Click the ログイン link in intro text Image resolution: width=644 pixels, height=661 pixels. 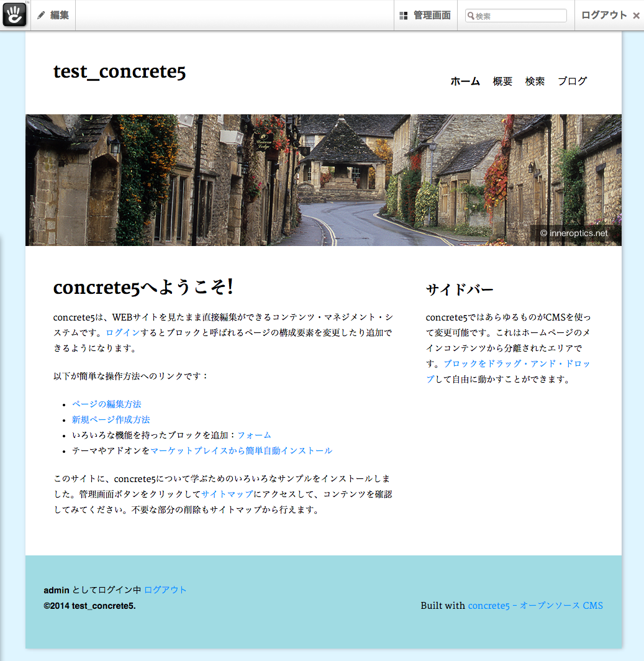coord(122,332)
